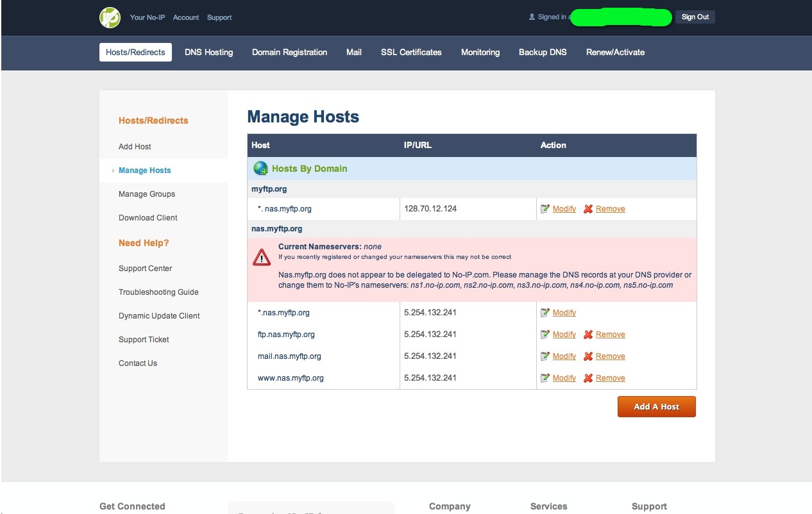Click the Sign Out button
This screenshot has height=514, width=812.
coord(695,17)
